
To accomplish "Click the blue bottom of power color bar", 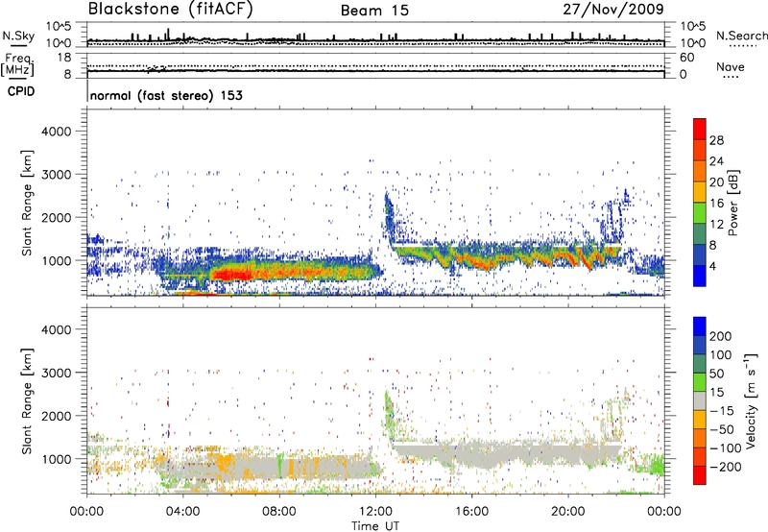I will (700, 276).
